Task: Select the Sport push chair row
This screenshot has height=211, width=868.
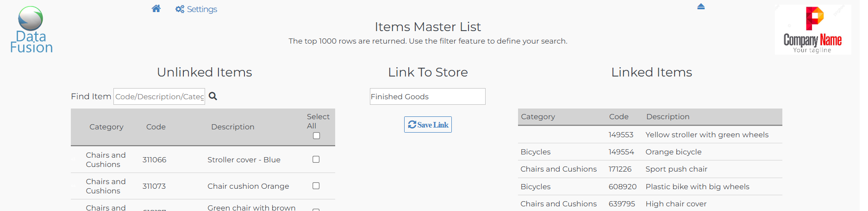Action: click(x=676, y=169)
